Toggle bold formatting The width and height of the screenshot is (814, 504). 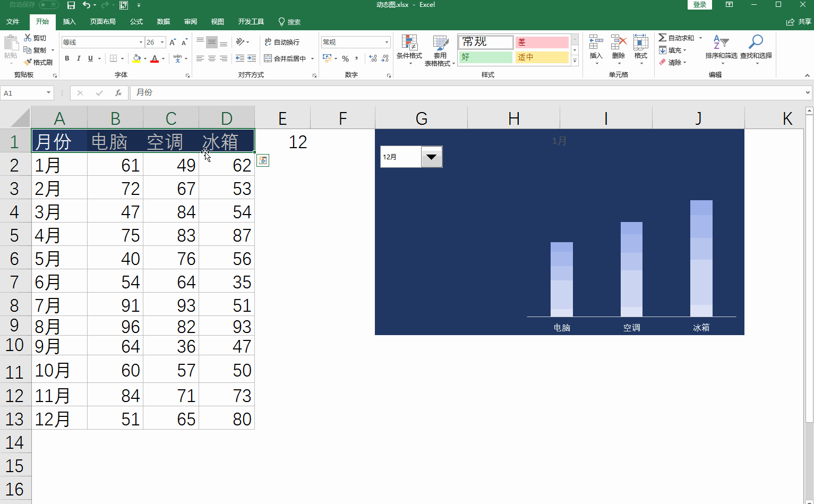(67, 58)
